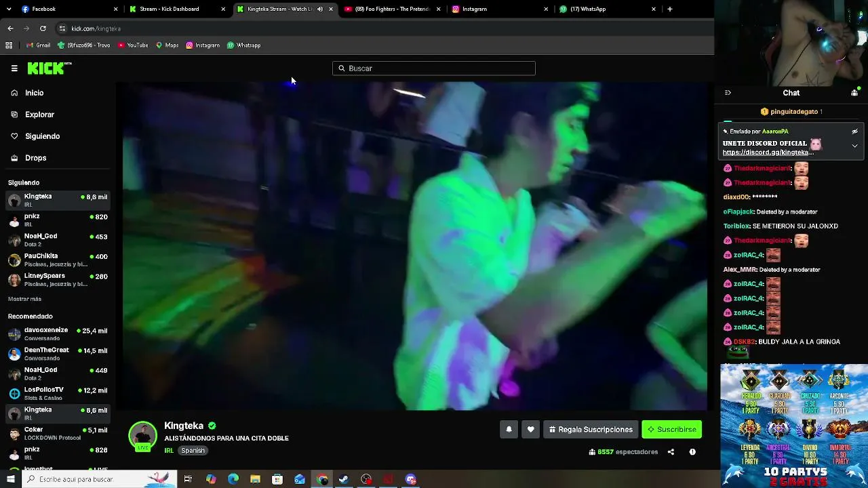Viewport: 868px width, 488px height.
Task: Switch to the Instagram browser tab
Action: (x=500, y=9)
